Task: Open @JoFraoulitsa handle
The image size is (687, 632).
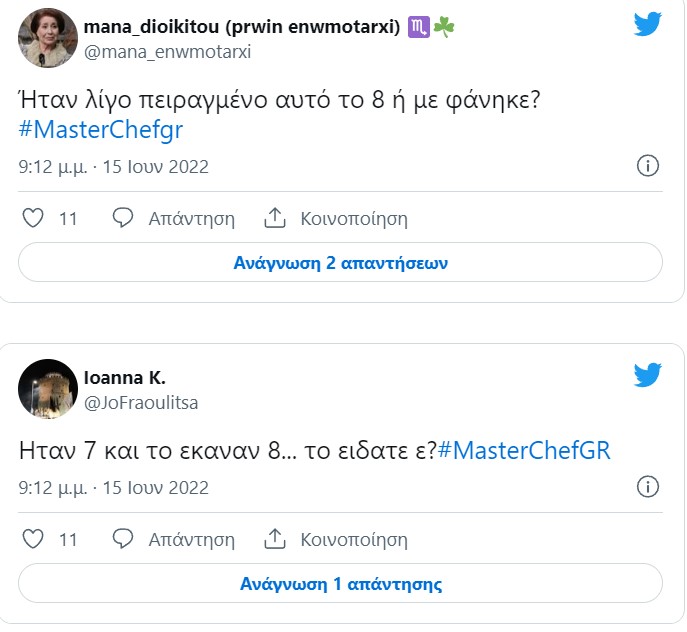Action: (x=141, y=403)
